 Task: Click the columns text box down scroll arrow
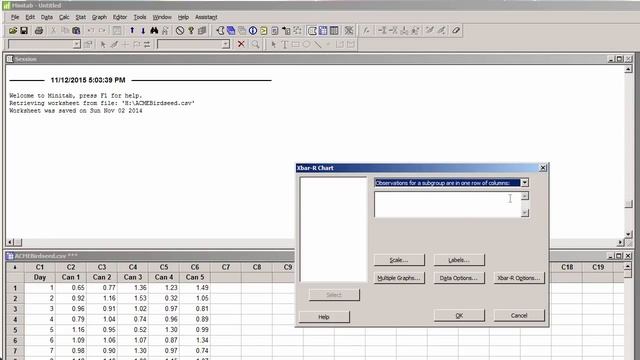524,213
